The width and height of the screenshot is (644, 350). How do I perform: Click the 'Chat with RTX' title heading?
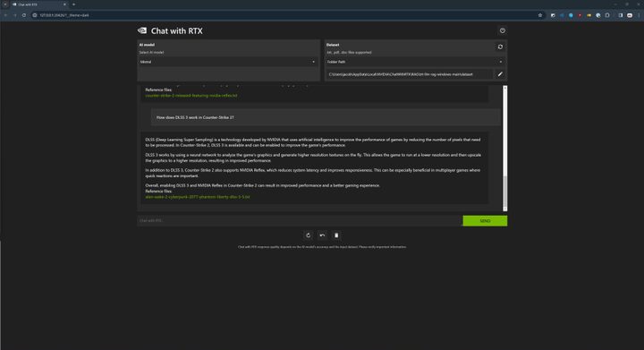[176, 30]
